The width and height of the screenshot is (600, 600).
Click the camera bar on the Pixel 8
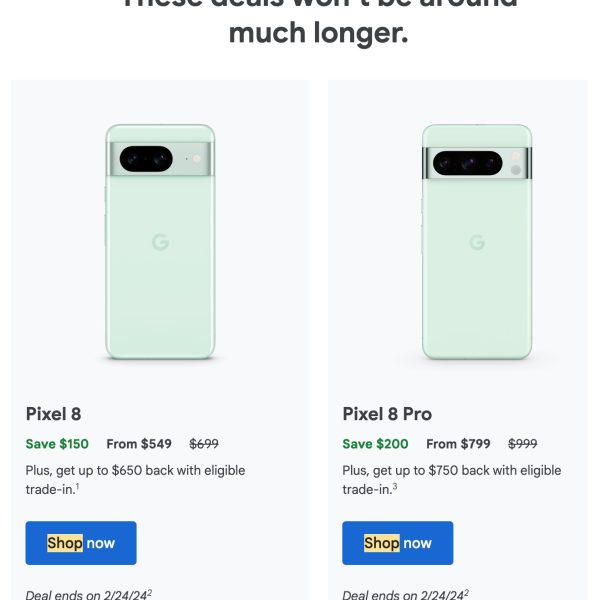click(x=160, y=158)
